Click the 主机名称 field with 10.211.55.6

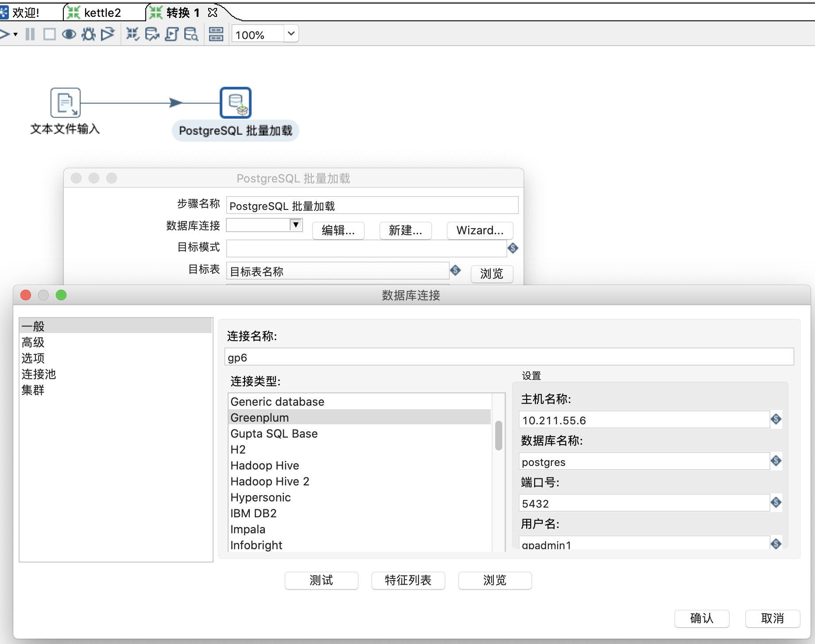click(x=644, y=419)
